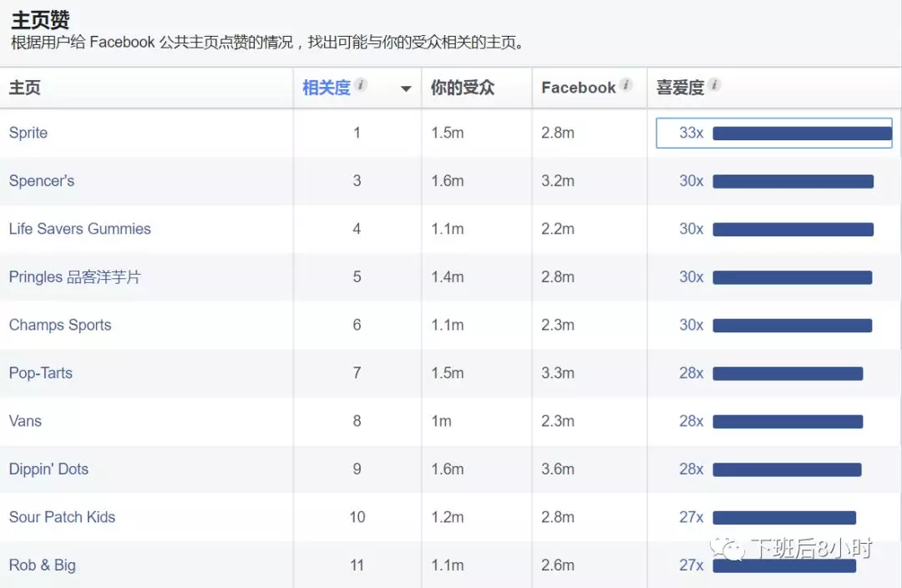Open Dippin' Dots page link

coord(48,469)
